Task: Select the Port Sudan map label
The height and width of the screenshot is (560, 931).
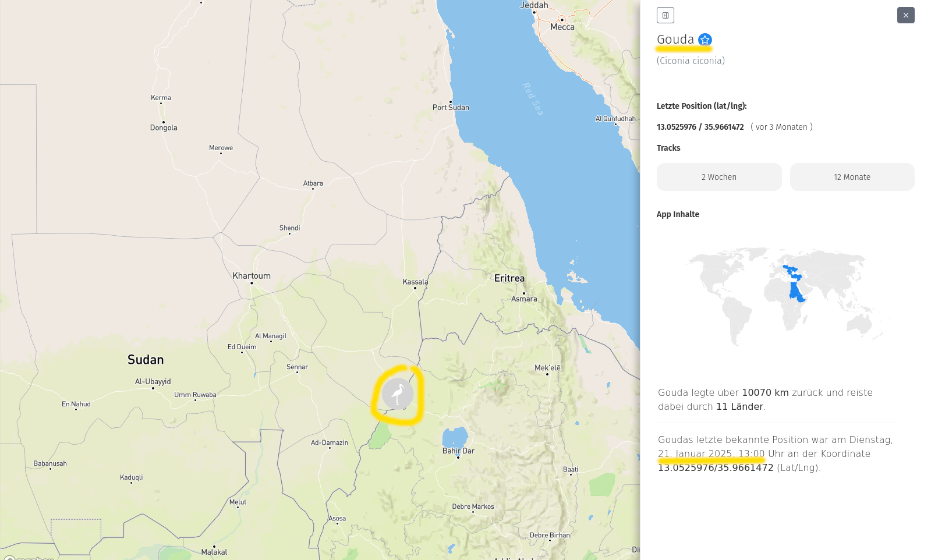Action: tap(451, 108)
